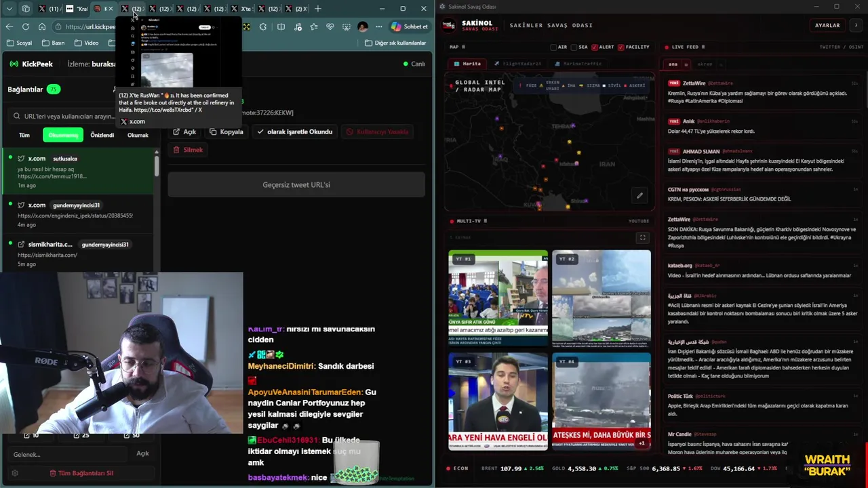Go back with the browser back arrow
868x488 pixels.
pos(9,26)
